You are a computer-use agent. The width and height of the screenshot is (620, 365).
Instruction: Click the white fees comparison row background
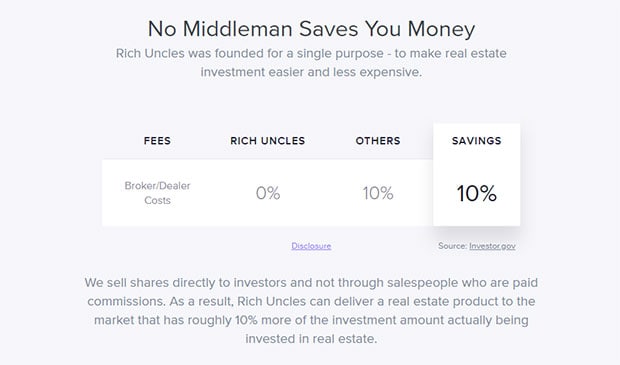[x=267, y=193]
